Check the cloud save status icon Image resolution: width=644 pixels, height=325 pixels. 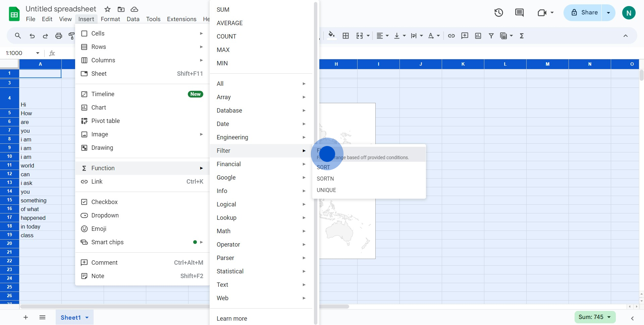(x=134, y=9)
